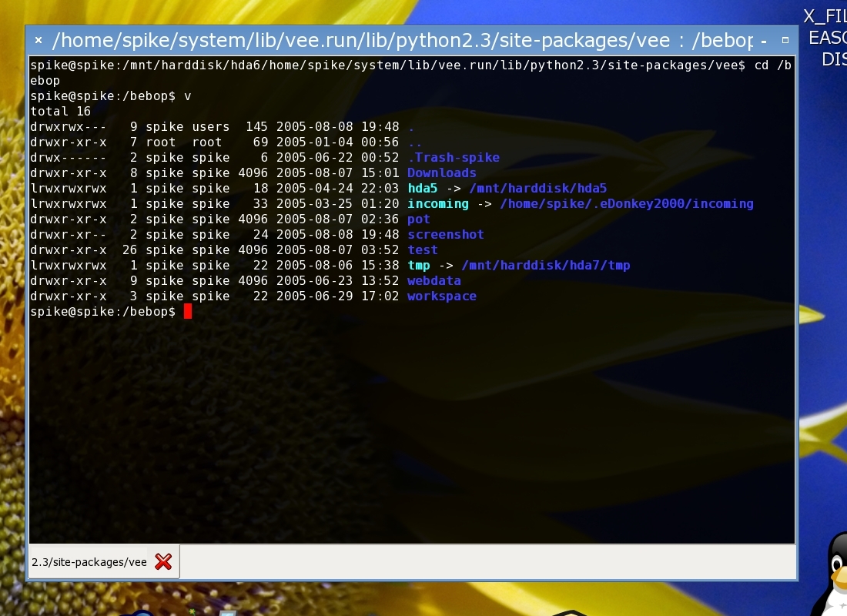Click the red terminal cursor block
This screenshot has width=847, height=616.
(x=188, y=312)
